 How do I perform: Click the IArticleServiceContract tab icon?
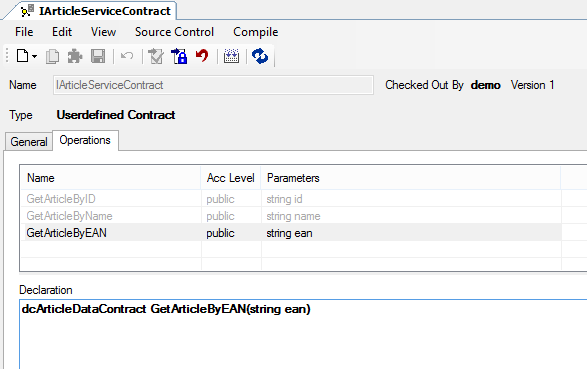point(27,11)
